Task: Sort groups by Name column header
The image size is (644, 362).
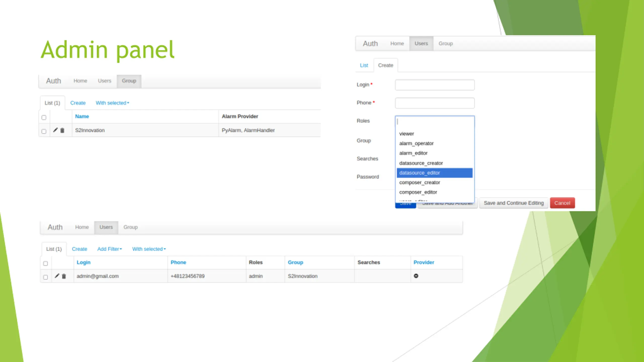Action: point(82,116)
